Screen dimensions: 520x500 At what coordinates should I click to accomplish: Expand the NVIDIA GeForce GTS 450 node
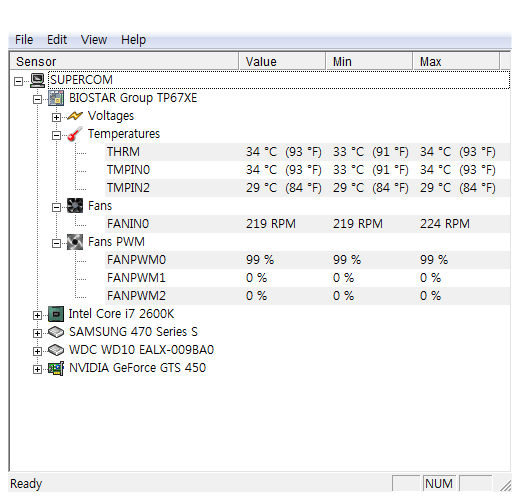[x=37, y=369]
